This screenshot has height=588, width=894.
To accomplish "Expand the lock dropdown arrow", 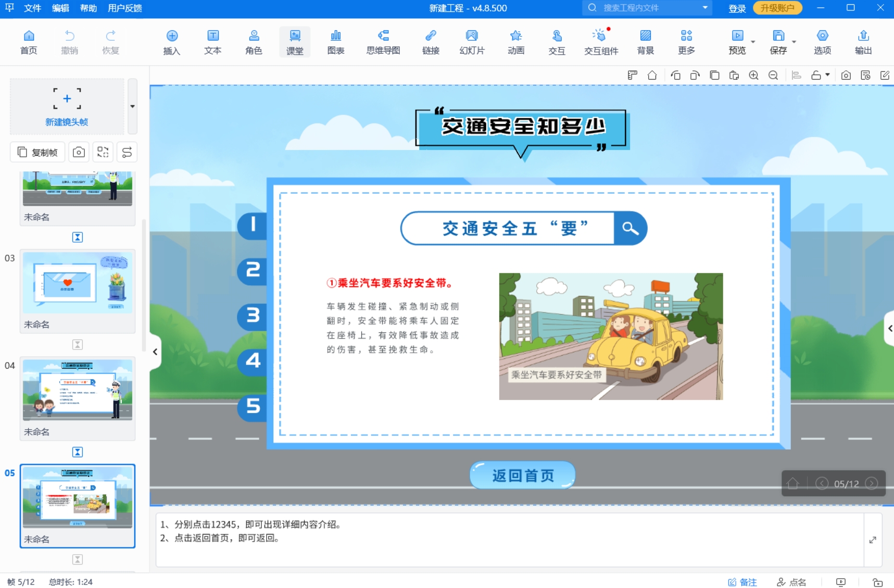I will click(827, 75).
